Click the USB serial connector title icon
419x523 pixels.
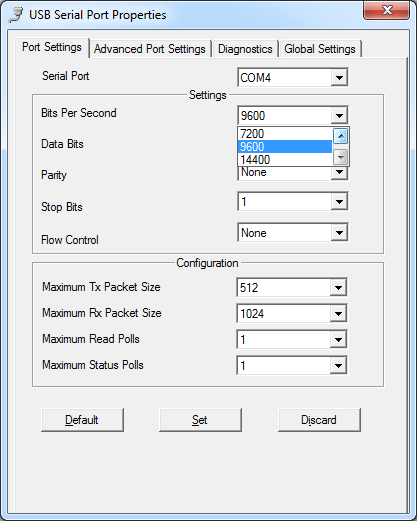16,15
